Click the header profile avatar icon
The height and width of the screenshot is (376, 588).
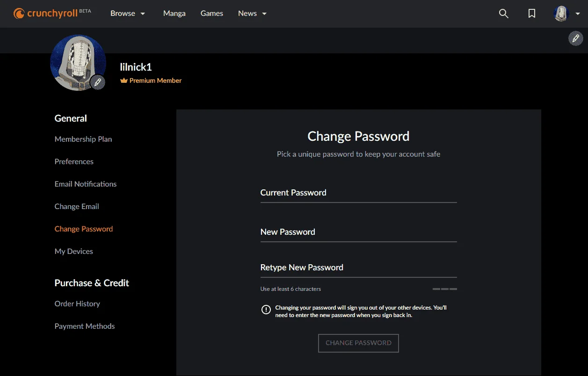561,14
